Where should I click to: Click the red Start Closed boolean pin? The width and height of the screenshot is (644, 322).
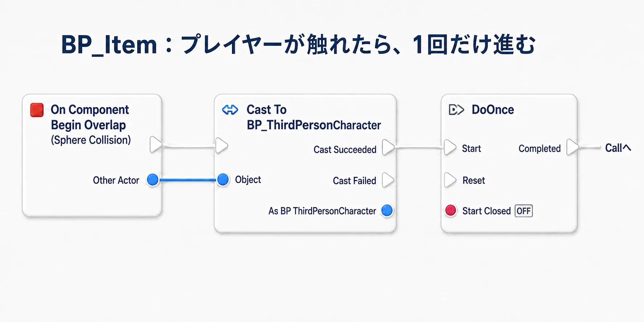click(x=451, y=211)
